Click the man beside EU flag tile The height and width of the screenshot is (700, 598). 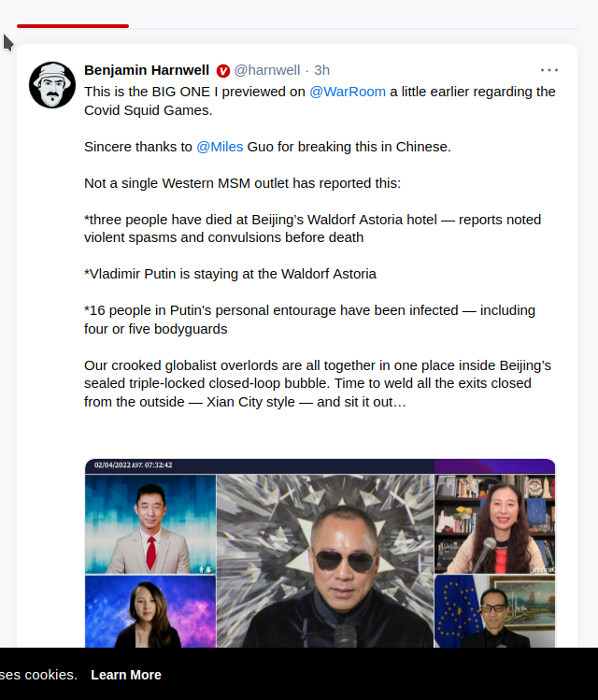tap(494, 611)
